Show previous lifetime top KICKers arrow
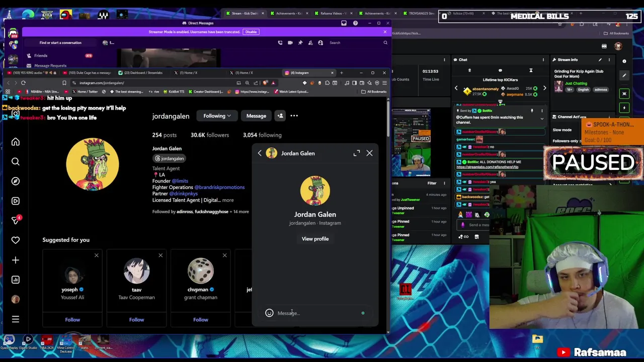The height and width of the screenshot is (362, 644). click(456, 88)
